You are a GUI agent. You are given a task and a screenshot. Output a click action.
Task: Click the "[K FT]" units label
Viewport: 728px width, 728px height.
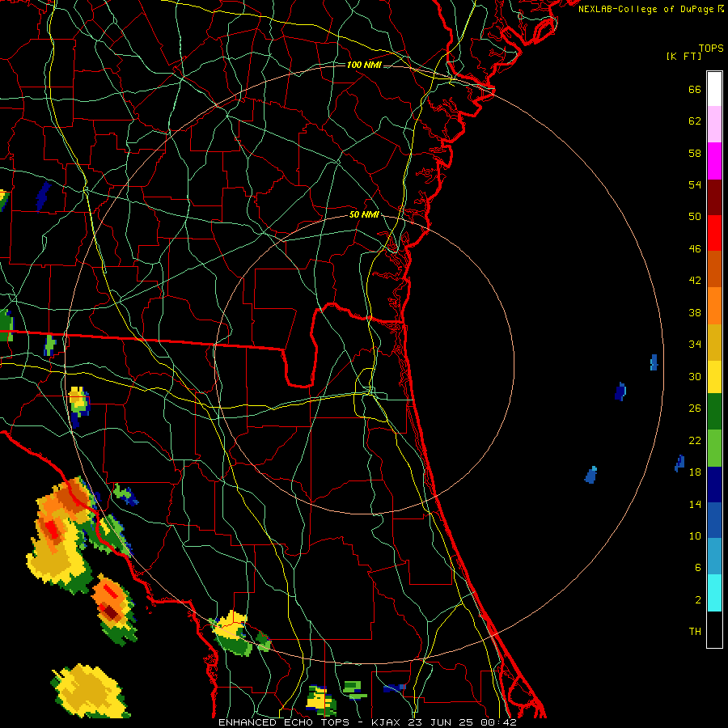coord(684,56)
